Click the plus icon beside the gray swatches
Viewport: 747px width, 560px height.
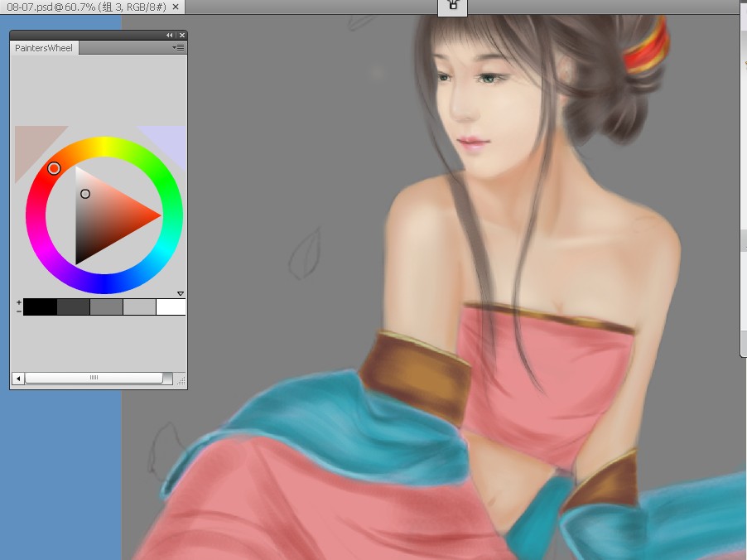point(18,302)
